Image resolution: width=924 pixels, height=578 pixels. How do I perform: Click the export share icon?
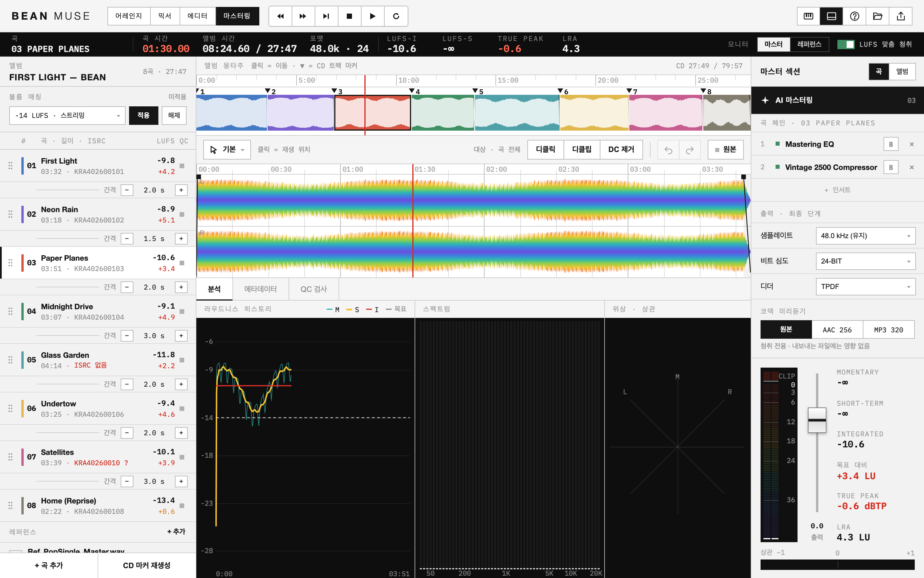point(901,16)
